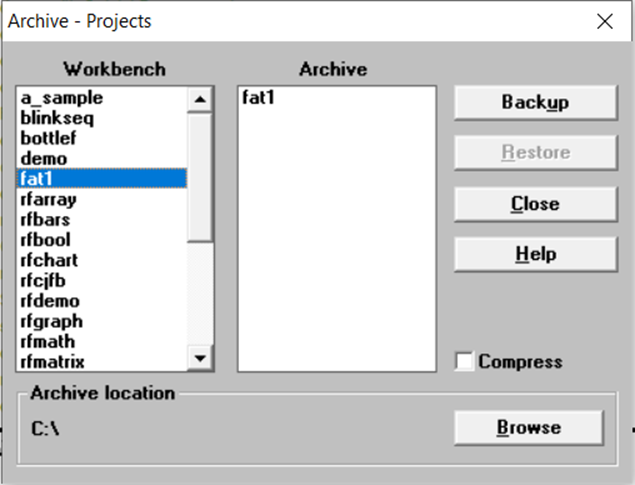635x485 pixels.
Task: Open the Help dialog button
Action: (x=536, y=254)
